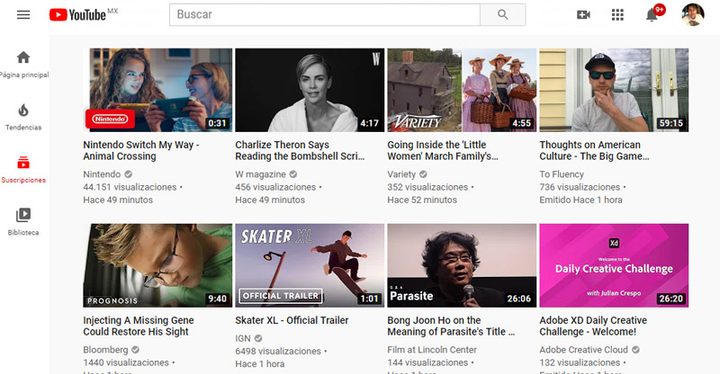Click '456 visualizaciones' text
The height and width of the screenshot is (374, 720).
(276, 187)
